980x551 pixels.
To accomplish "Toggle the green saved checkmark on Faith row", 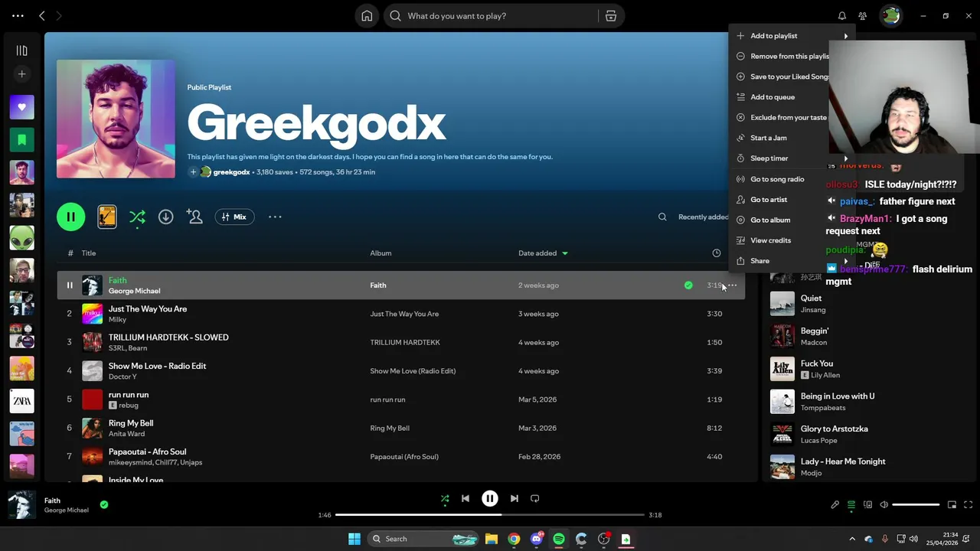I will pyautogui.click(x=688, y=285).
